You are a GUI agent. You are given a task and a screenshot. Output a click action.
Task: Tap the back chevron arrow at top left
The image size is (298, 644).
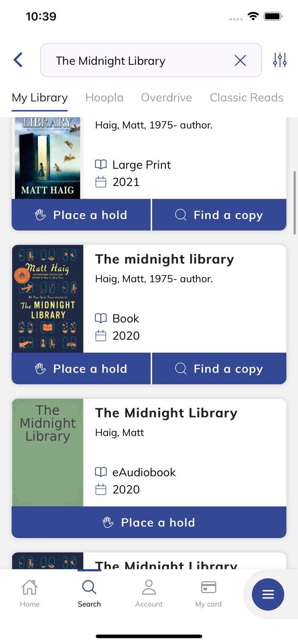pos(18,60)
